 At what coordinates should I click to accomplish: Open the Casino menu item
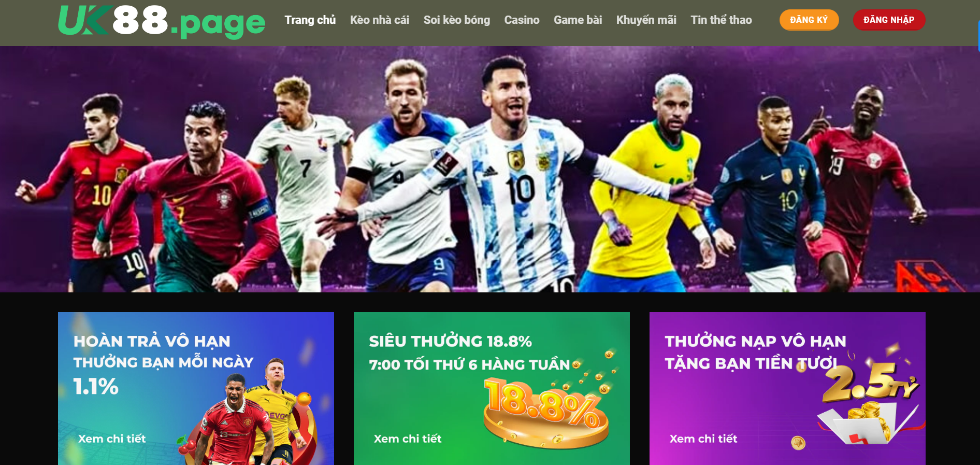522,20
